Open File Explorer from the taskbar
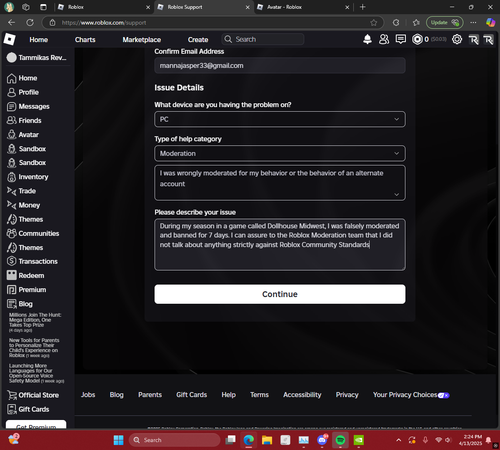 (x=267, y=440)
